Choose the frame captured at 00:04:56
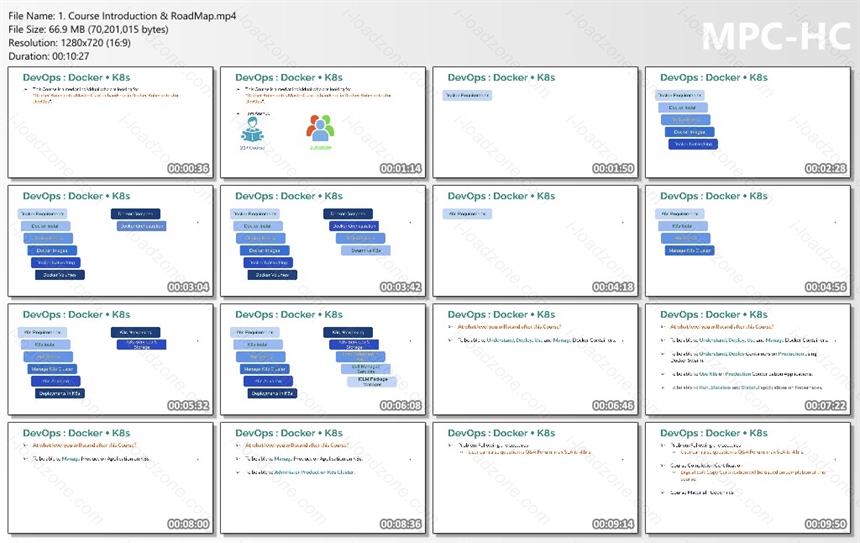This screenshot has height=543, width=860. [x=748, y=241]
